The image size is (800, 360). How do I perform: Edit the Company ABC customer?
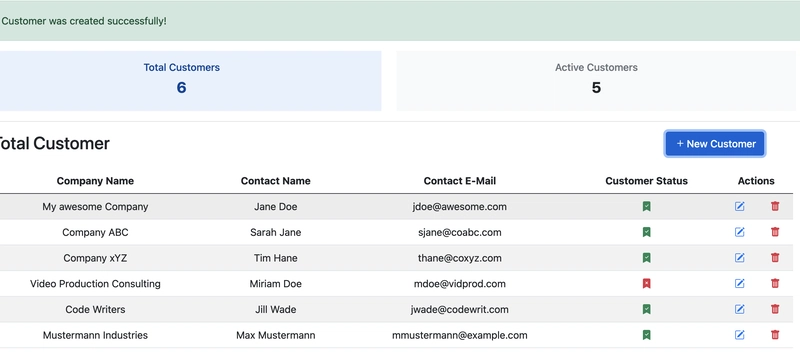739,232
